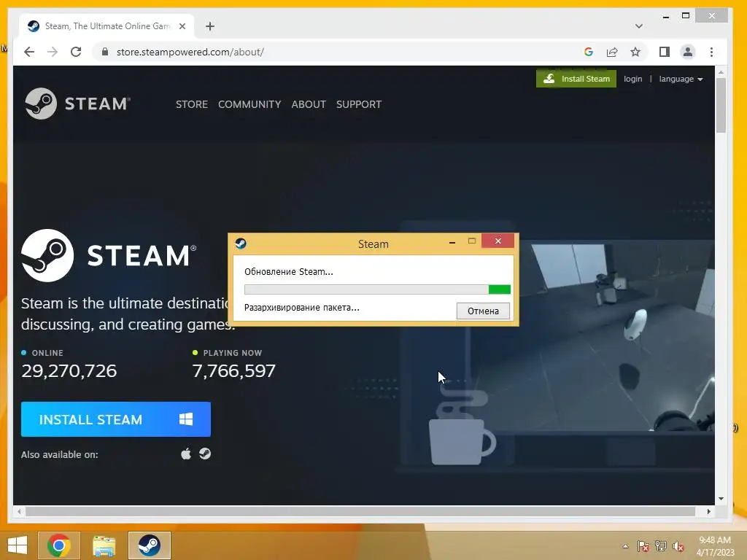
Task: Click the forward navigation arrow
Action: click(53, 52)
